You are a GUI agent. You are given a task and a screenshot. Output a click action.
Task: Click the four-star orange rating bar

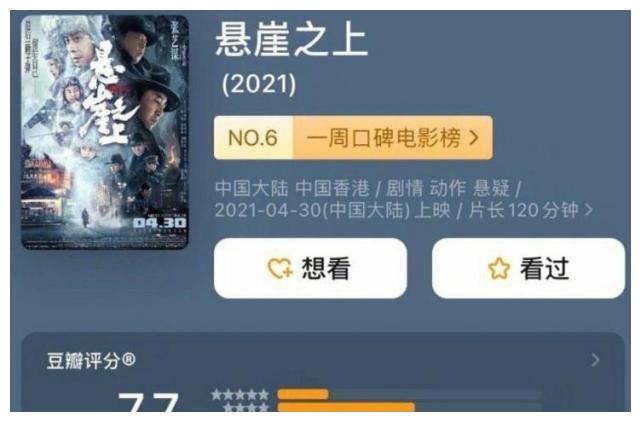coord(346,407)
